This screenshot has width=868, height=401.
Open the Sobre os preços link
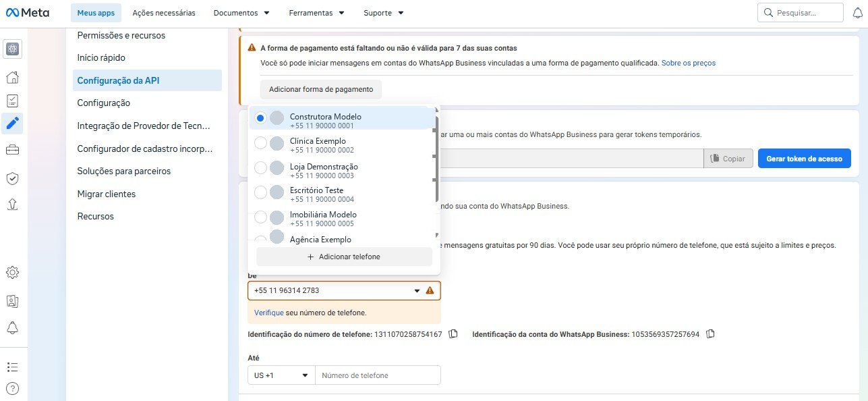(689, 63)
